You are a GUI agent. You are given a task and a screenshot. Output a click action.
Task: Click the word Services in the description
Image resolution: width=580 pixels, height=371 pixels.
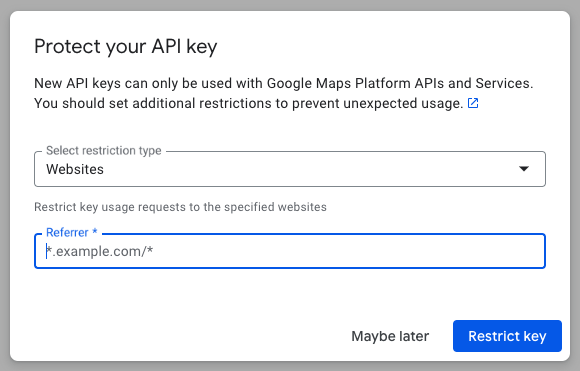(504, 84)
